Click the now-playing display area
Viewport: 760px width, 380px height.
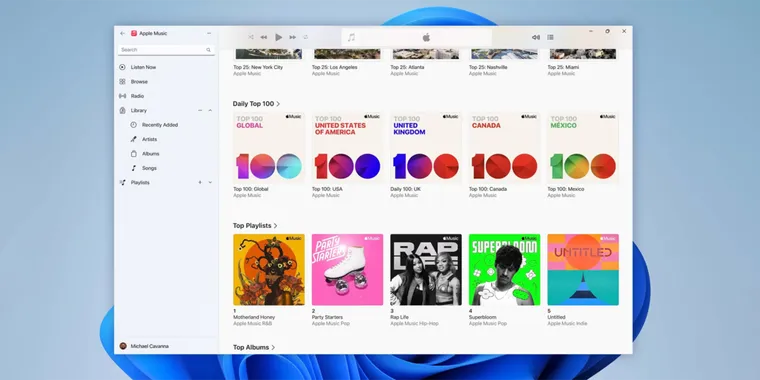417,37
